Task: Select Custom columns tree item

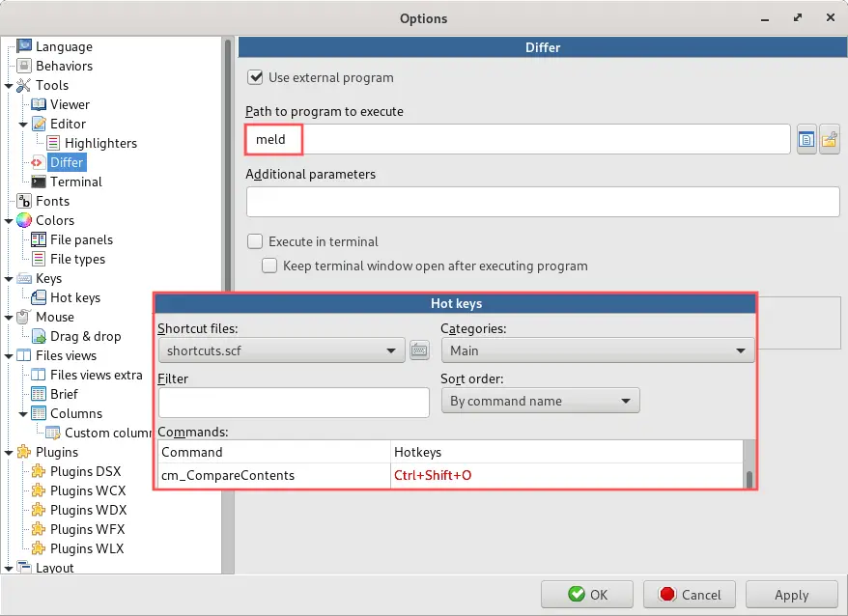Action: [x=109, y=433]
